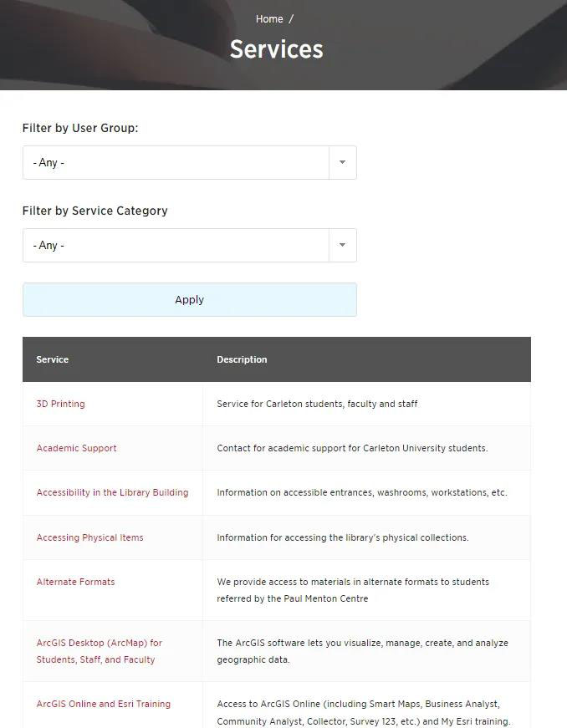
Task: Go to Home breadcrumb link
Action: (269, 19)
